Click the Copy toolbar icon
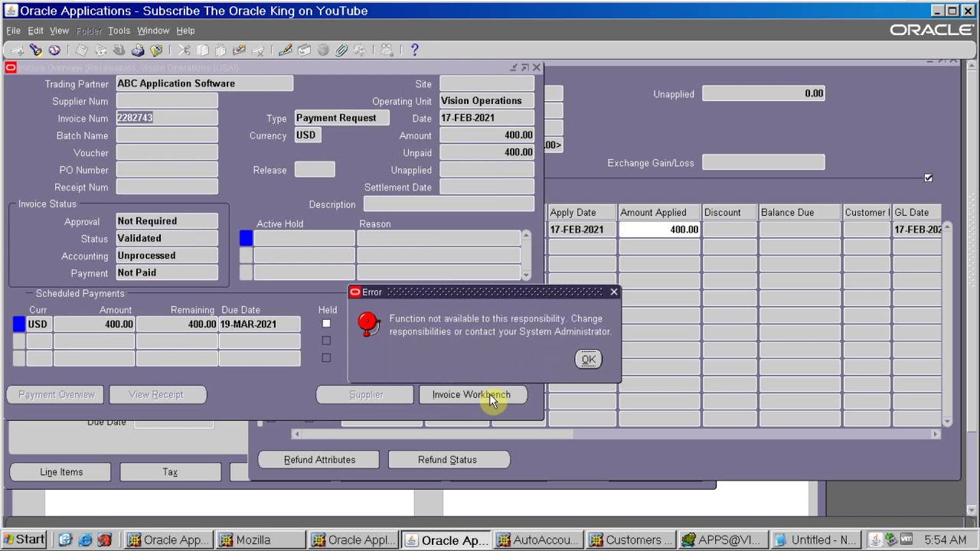The image size is (980, 551). [202, 51]
